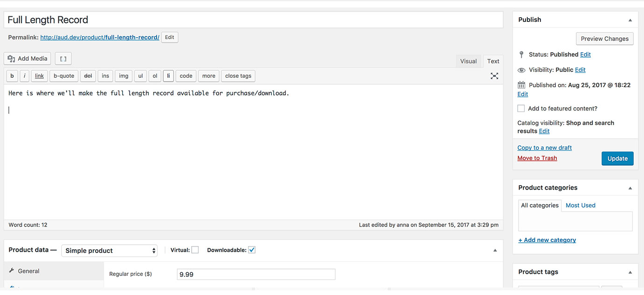This screenshot has width=644, height=295.
Task: Edit the publish Status
Action: pyautogui.click(x=585, y=55)
